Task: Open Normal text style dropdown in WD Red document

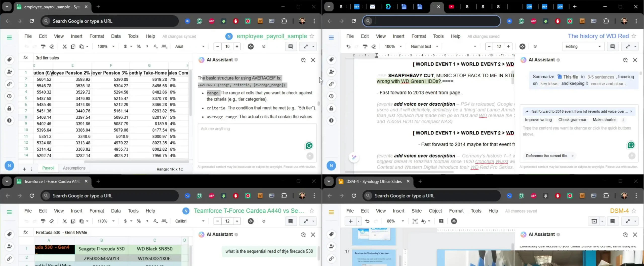Action: click(425, 46)
